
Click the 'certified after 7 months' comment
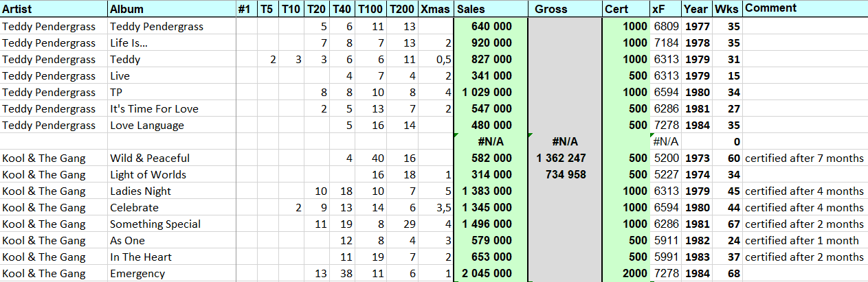(x=805, y=158)
